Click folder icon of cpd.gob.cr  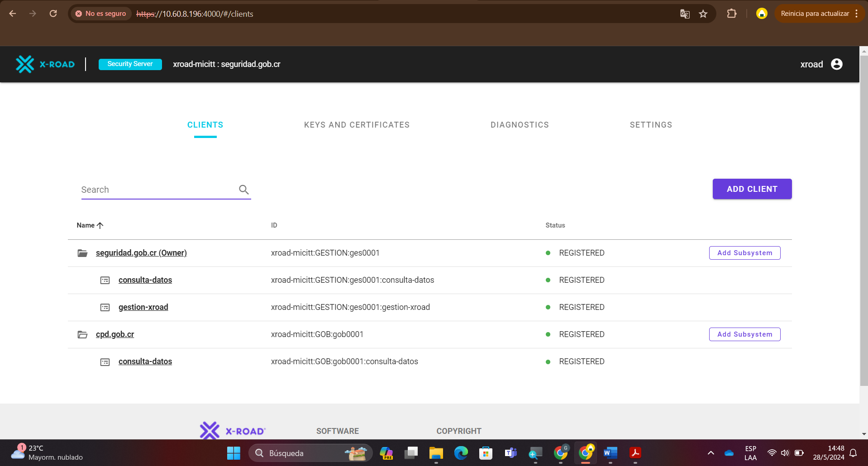[x=82, y=334]
